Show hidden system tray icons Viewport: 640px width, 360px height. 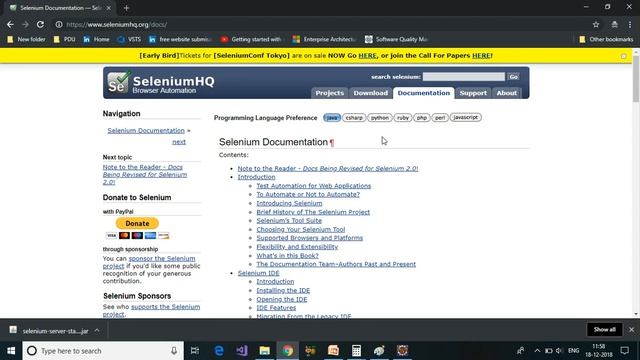(x=537, y=351)
